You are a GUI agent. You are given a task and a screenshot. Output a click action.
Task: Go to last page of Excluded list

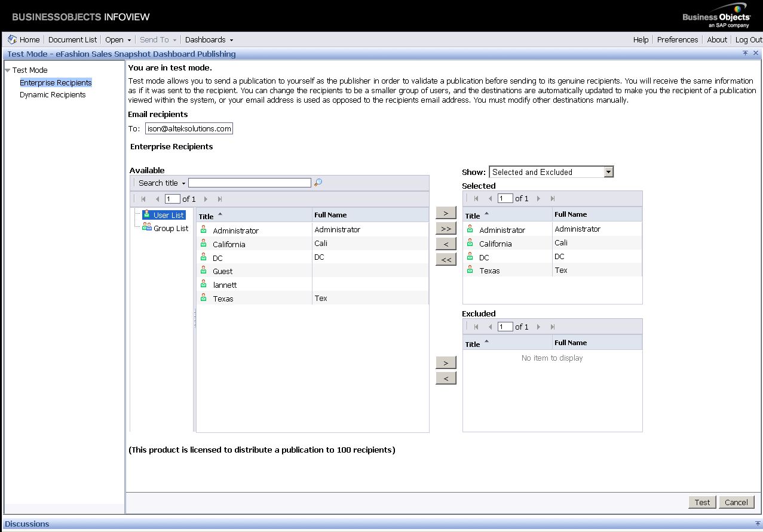click(553, 327)
